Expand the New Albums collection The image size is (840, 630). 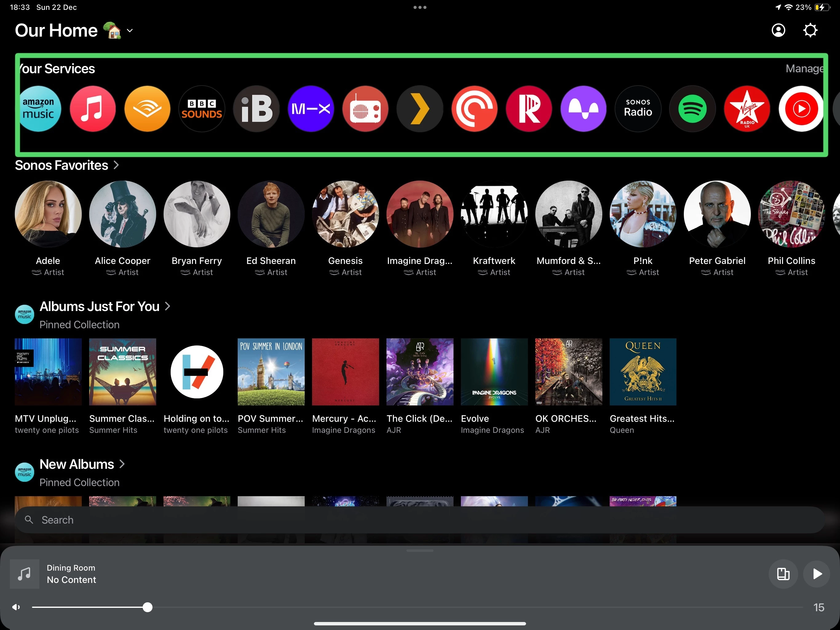tap(122, 464)
